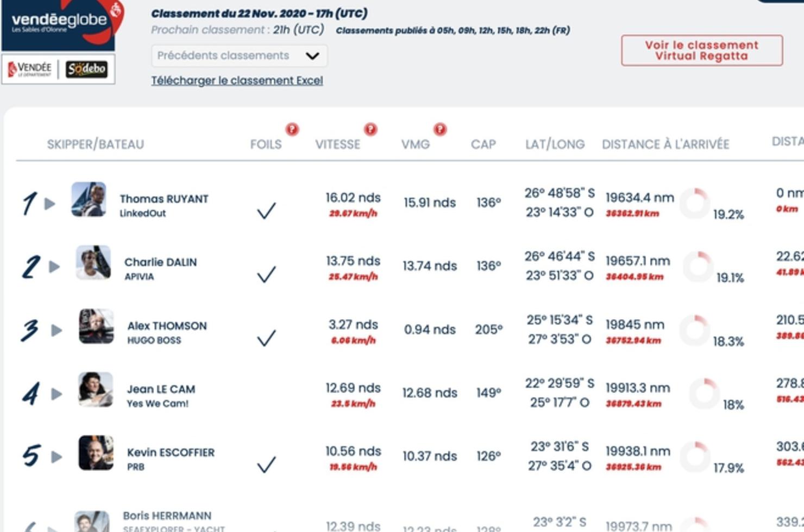Click Voir le classement Virtual Regatta button
The image size is (804, 532).
pos(702,50)
